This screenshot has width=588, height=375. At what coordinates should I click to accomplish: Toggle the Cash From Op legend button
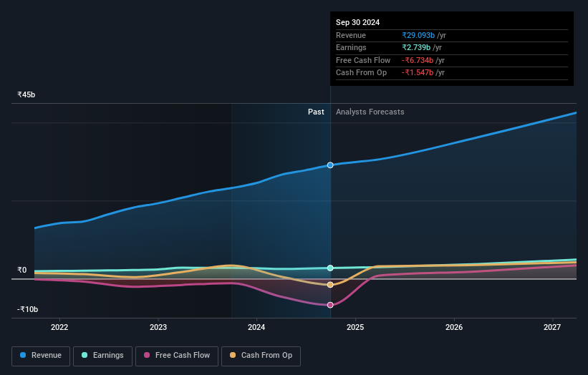click(261, 356)
